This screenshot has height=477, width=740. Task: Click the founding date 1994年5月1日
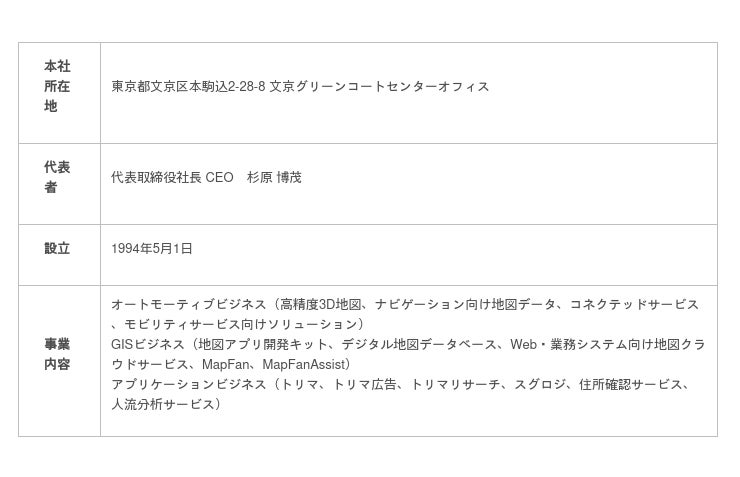pos(152,249)
